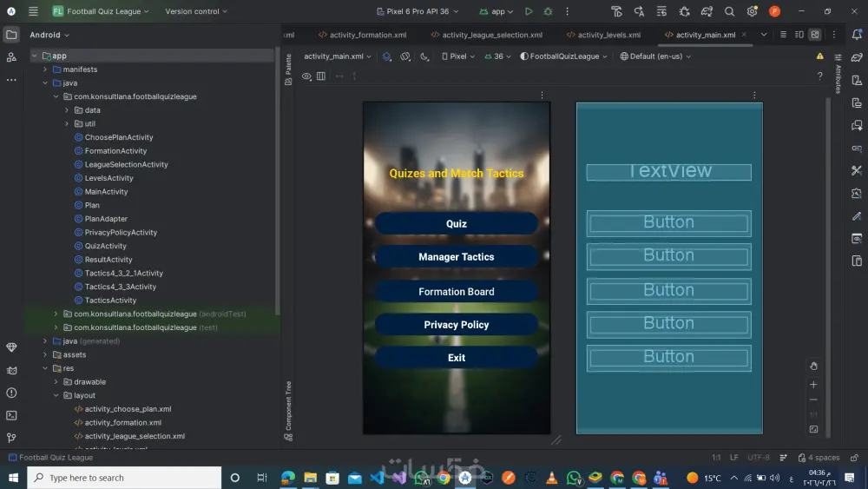Viewport: 868px width, 489px height.
Task: Open Pixel 6 Pro API 36 device dropdown
Action: (418, 11)
